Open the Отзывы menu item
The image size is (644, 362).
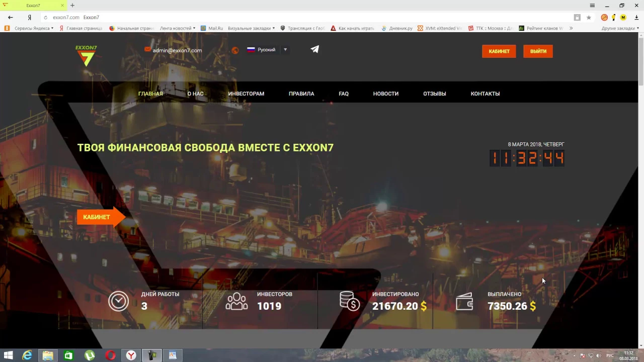435,94
